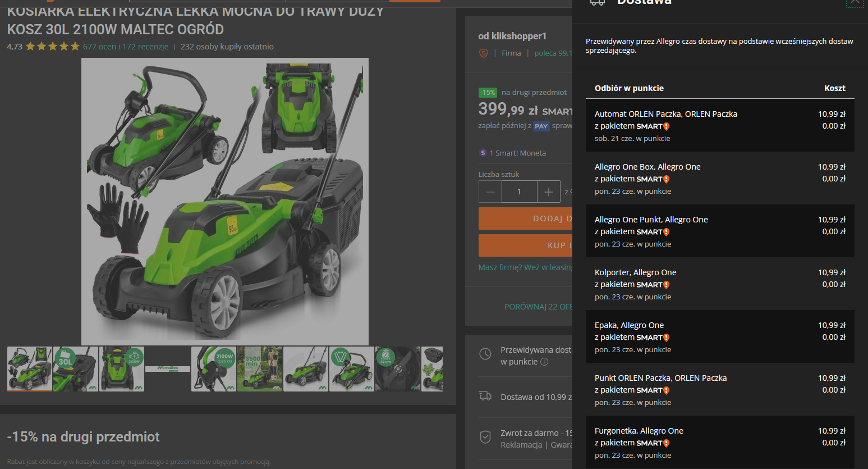Click the -15% na drugi przedmiot heading

pos(83,436)
